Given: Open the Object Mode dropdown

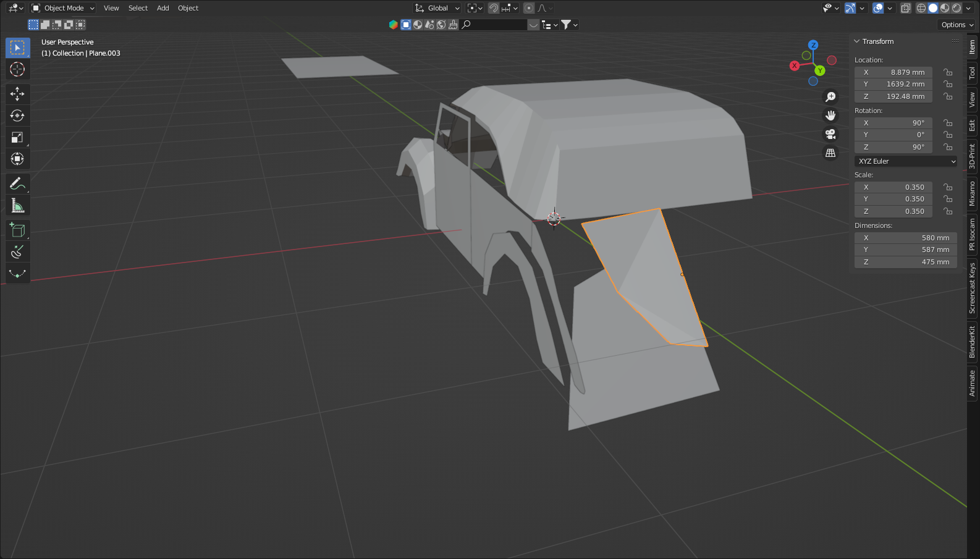Looking at the screenshot, I should click(63, 8).
